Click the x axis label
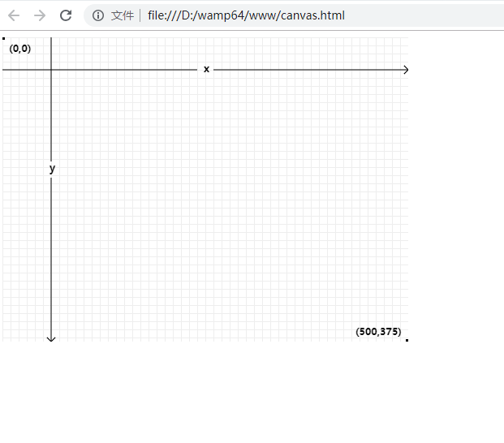 206,69
